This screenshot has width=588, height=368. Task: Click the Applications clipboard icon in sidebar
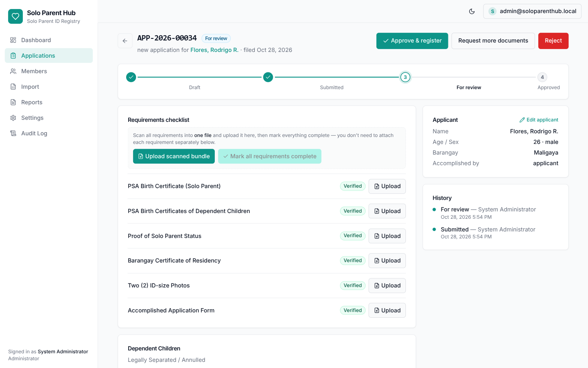tap(13, 56)
